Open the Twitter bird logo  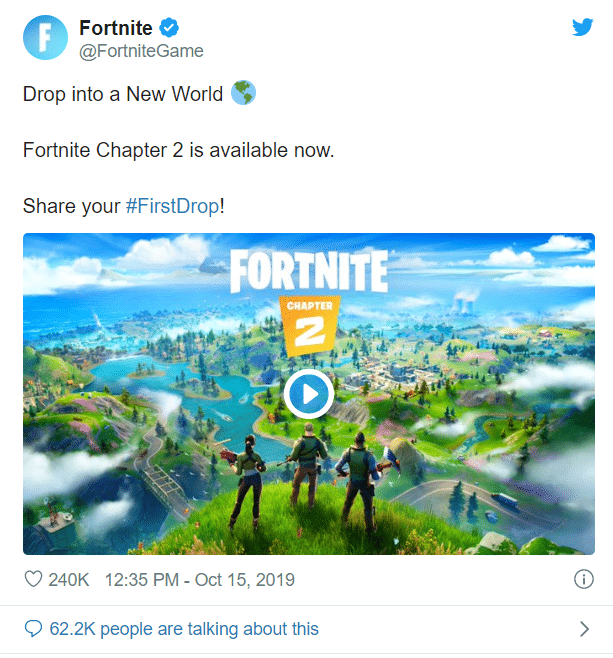point(583,28)
